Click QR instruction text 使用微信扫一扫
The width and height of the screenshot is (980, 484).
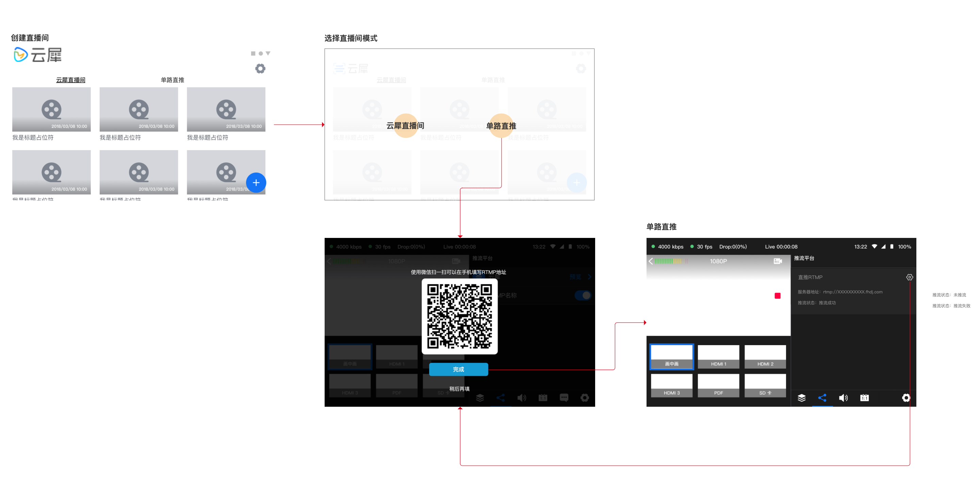(458, 272)
